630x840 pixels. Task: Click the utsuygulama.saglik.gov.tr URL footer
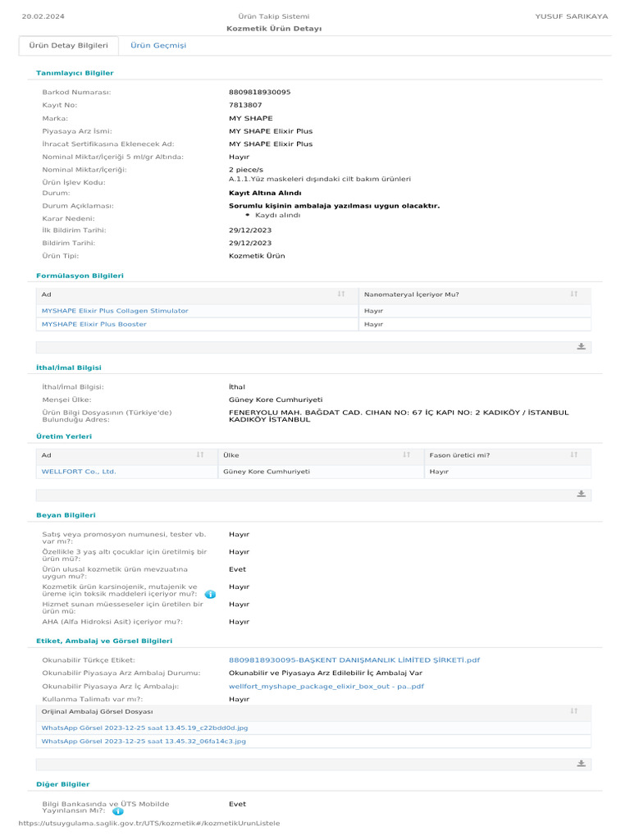(149, 823)
